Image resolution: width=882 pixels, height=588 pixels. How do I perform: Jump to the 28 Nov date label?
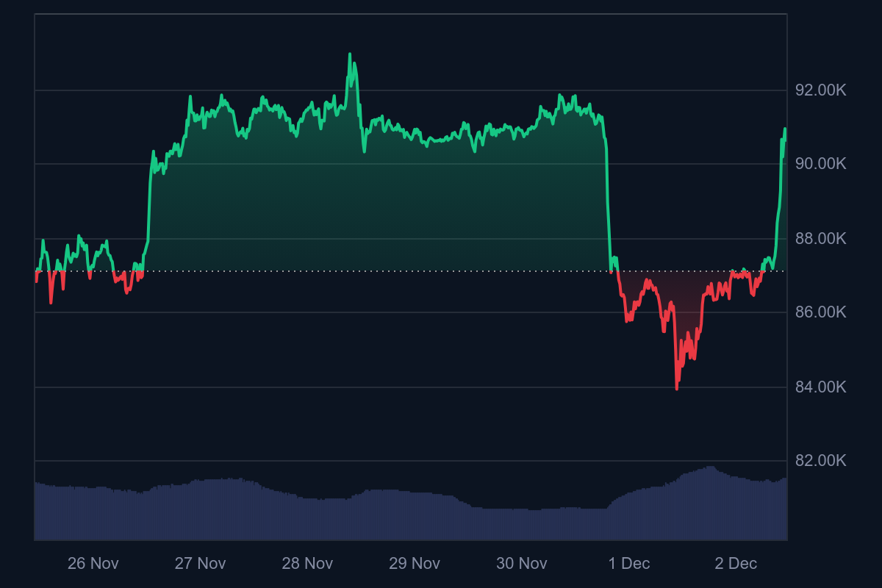click(x=307, y=564)
